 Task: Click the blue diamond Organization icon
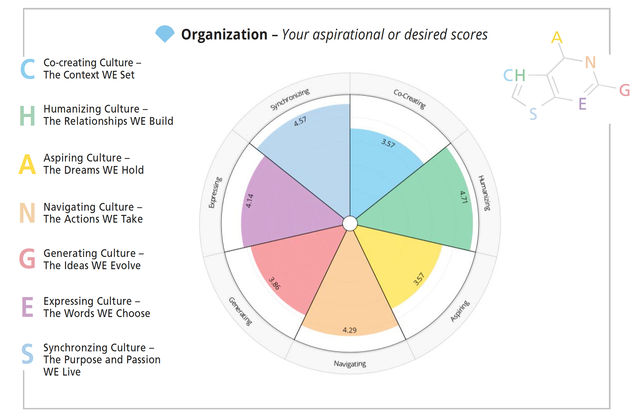coord(165,35)
